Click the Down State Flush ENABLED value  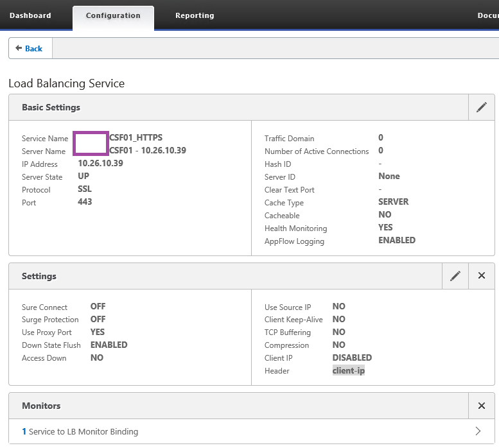pyautogui.click(x=109, y=345)
